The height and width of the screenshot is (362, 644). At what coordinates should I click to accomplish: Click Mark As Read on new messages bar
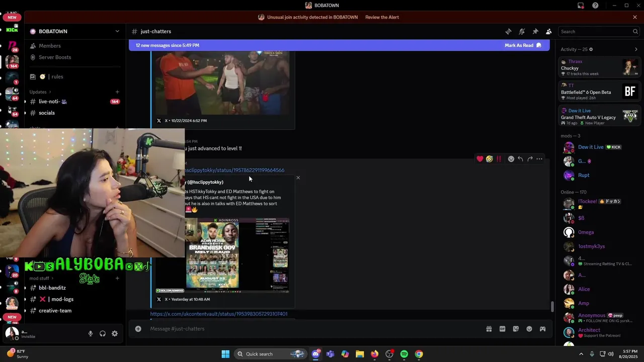(x=523, y=45)
